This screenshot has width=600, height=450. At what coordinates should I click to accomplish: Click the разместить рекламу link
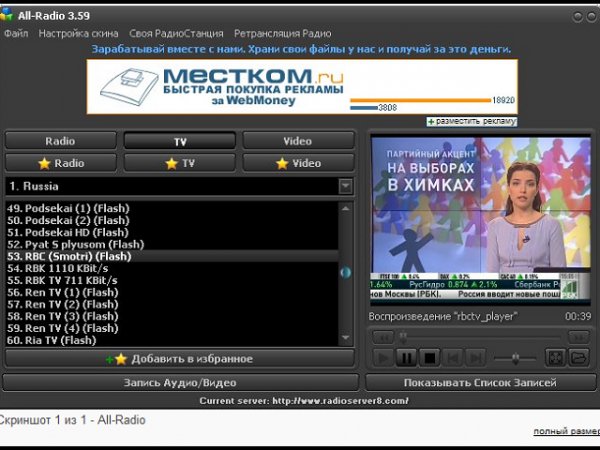coord(472,122)
